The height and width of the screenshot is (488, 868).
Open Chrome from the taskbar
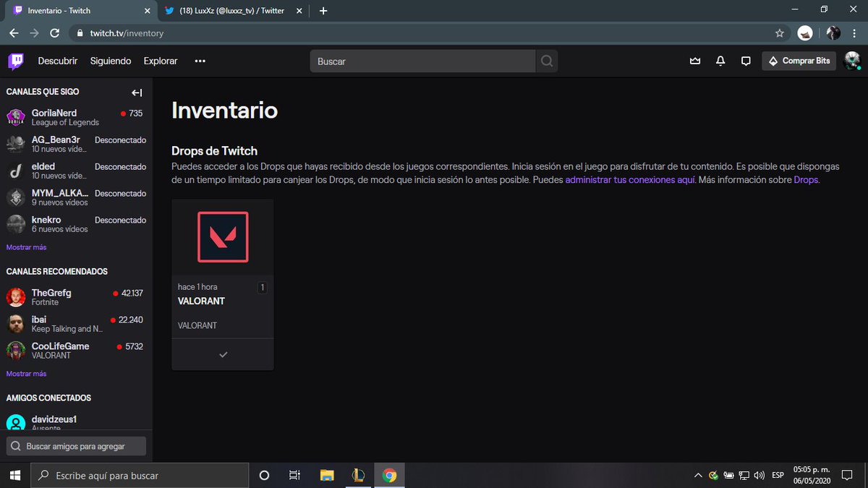click(389, 475)
